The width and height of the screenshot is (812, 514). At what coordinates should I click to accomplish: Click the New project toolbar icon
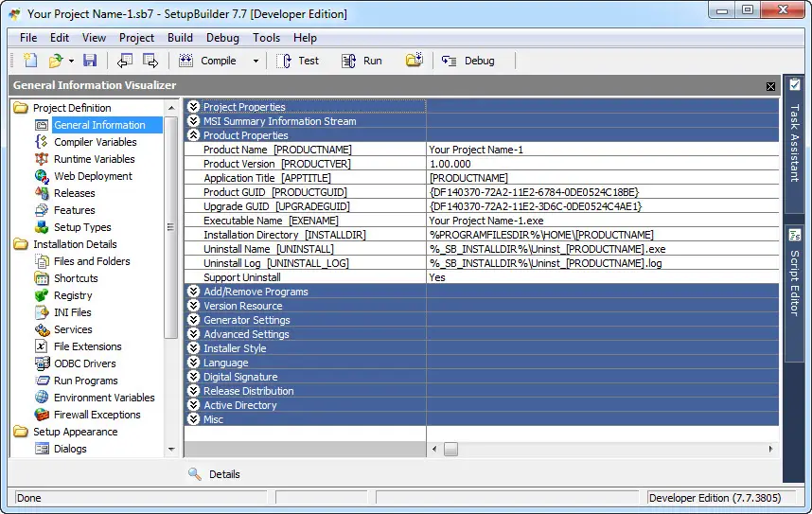coord(30,61)
